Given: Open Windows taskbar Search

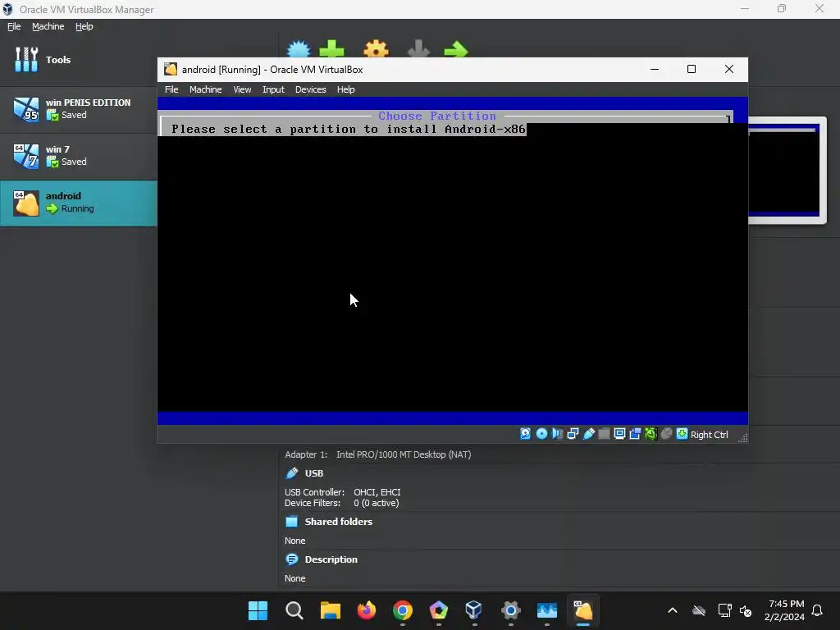Looking at the screenshot, I should point(294,610).
